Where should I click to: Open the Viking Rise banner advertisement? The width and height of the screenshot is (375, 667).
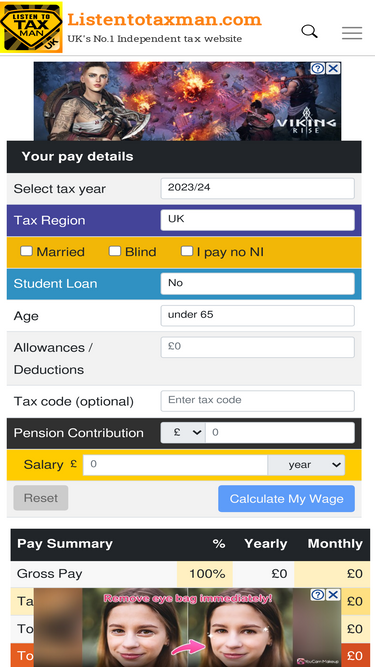(187, 101)
